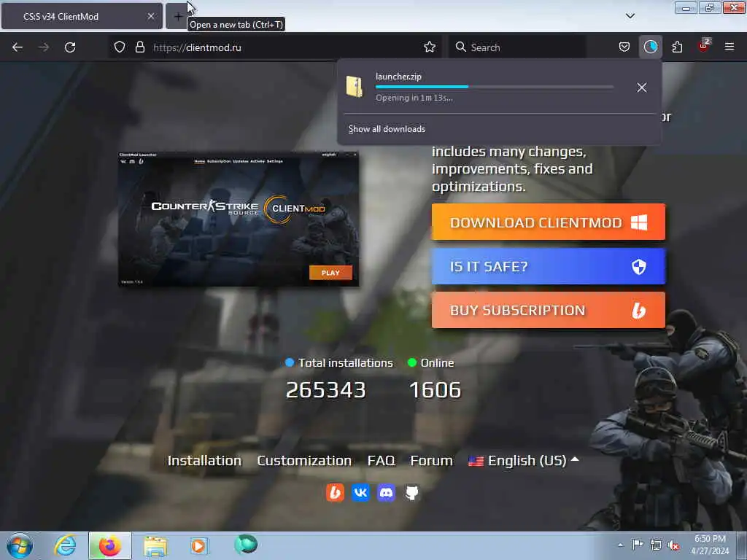Click the IS IT SAFE? button
The width and height of the screenshot is (747, 560).
coord(549,266)
